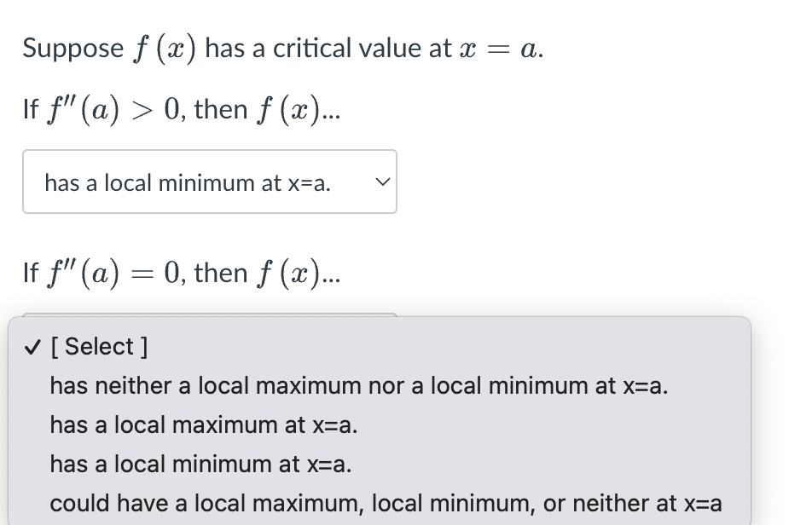
Task: Click the dropdown showing "has a local minimum at x=a"
Action: (209, 182)
